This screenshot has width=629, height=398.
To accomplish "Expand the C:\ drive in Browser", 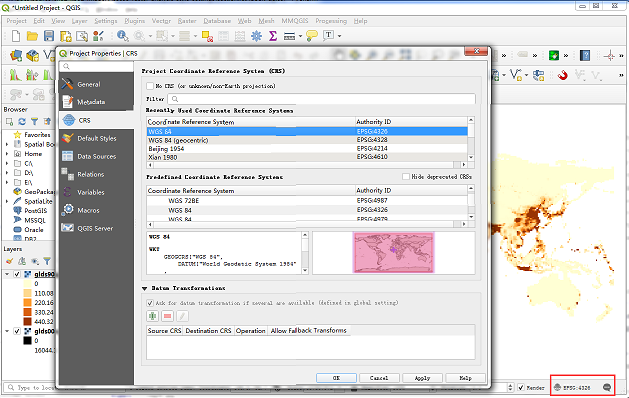I will point(7,163).
